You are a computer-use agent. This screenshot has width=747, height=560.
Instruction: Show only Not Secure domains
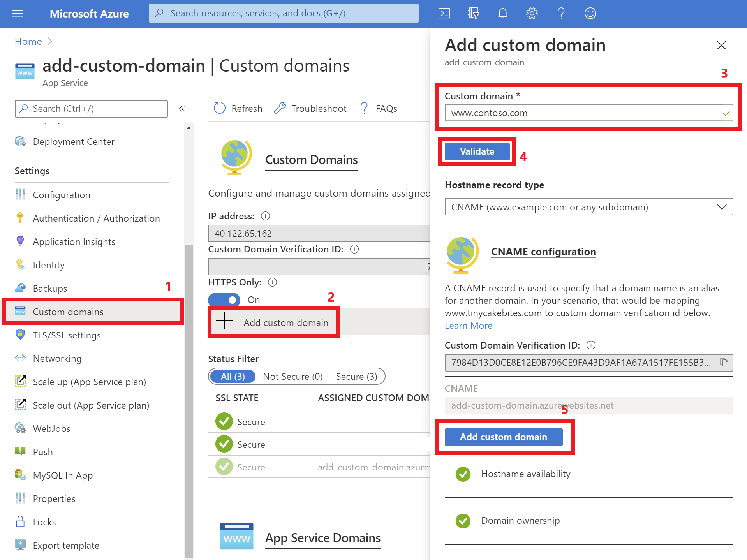tap(292, 376)
